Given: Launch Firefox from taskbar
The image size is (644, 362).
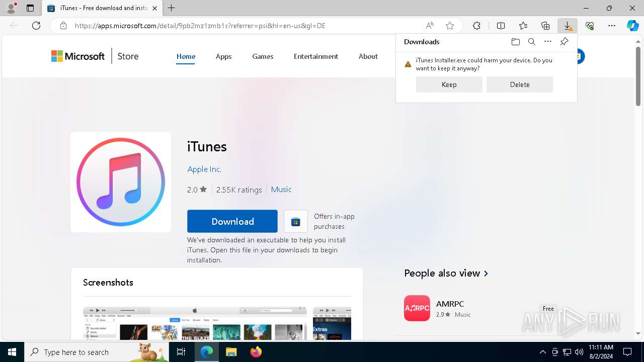Looking at the screenshot, I should pyautogui.click(x=256, y=352).
